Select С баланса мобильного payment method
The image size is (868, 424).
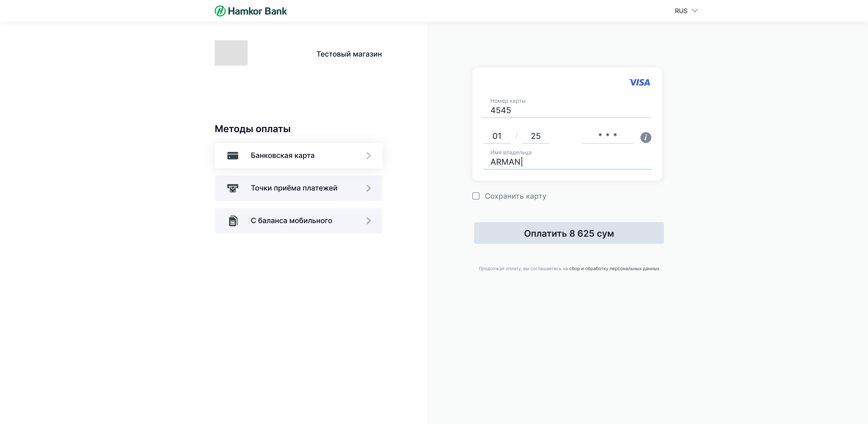291,221
